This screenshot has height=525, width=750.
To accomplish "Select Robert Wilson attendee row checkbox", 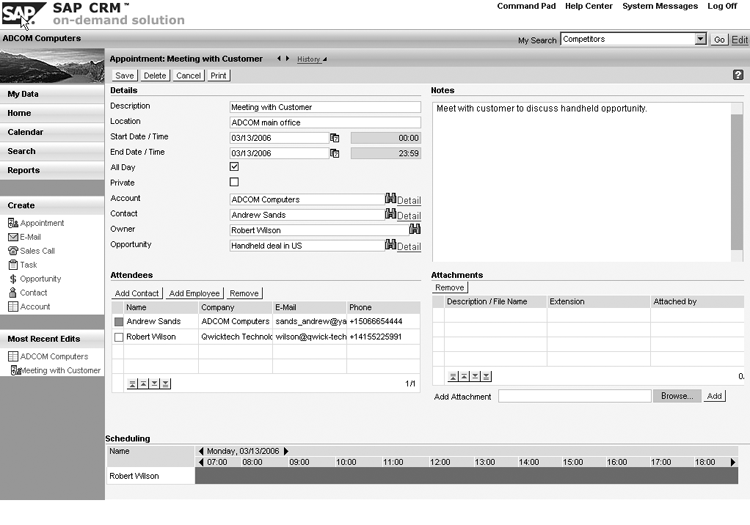I will coord(119,337).
